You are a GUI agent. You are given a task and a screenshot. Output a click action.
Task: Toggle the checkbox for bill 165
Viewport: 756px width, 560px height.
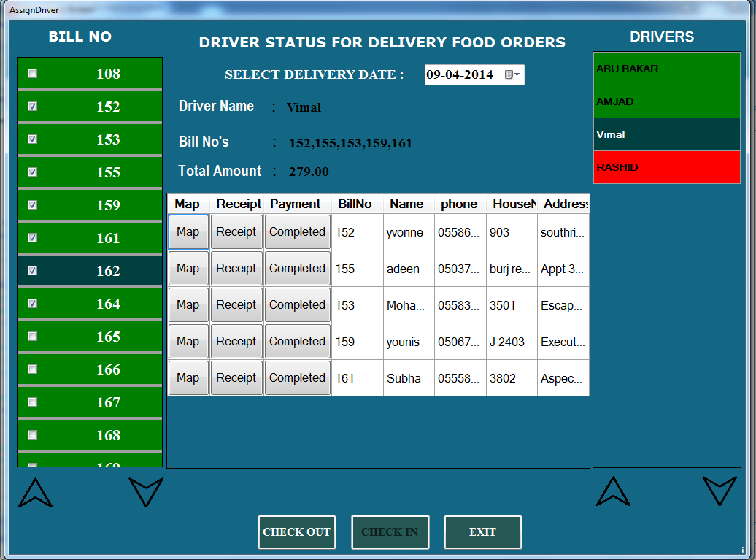coord(32,337)
